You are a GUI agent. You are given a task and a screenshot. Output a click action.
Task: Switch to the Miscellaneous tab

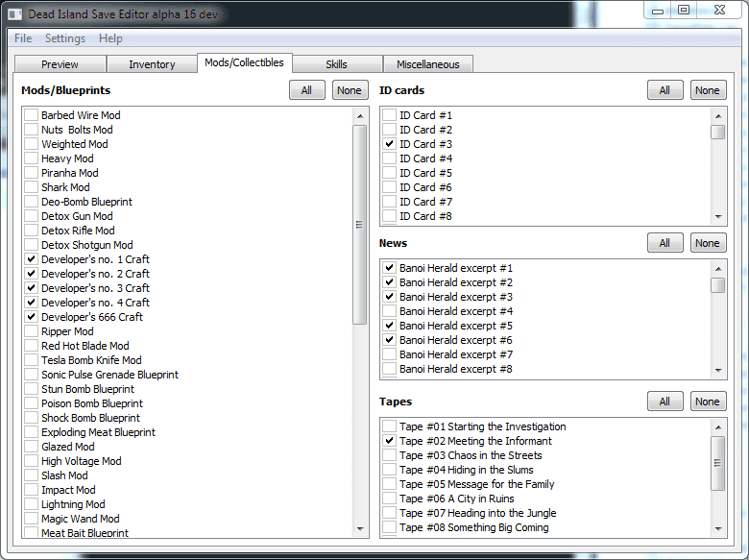(x=428, y=64)
